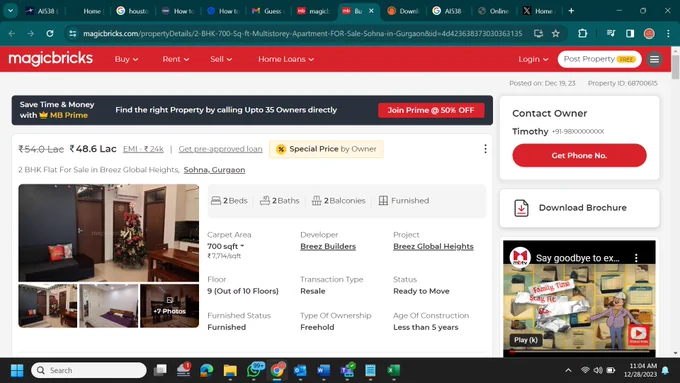Open File Explorer from taskbar
Image resolution: width=680 pixels, height=383 pixels.
230,370
